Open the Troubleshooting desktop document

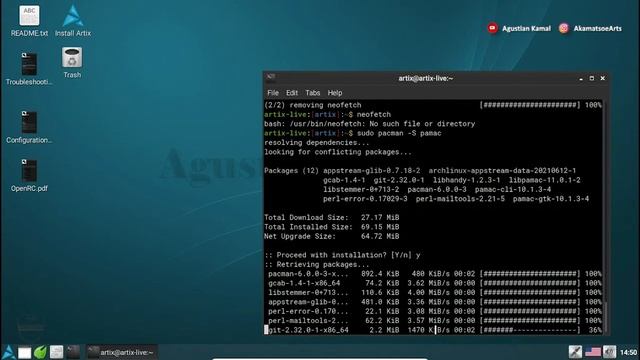click(x=29, y=69)
